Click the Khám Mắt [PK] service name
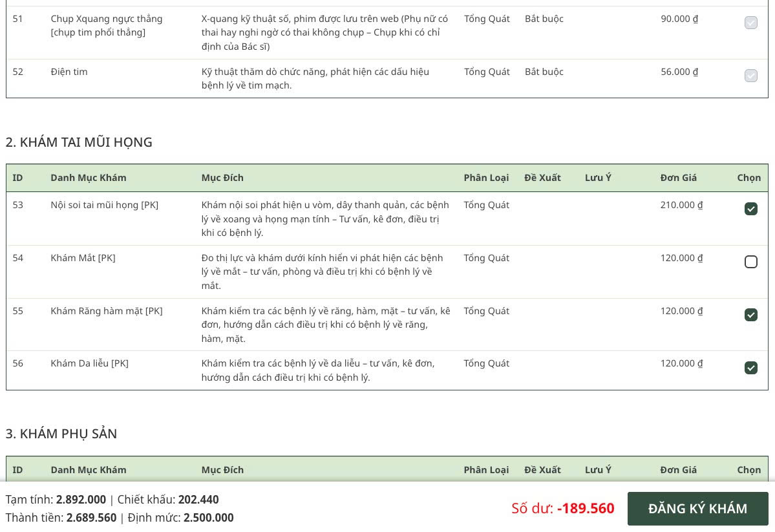The height and width of the screenshot is (532, 775). (83, 258)
